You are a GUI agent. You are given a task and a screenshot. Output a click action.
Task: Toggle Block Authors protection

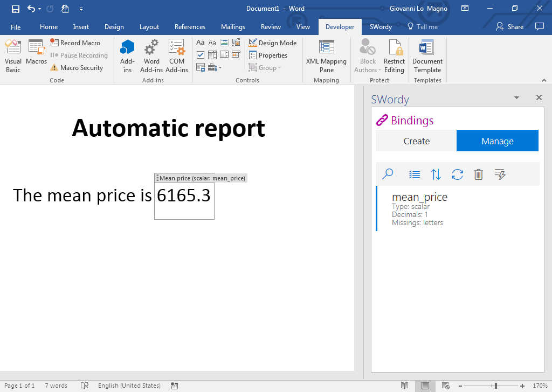(x=367, y=55)
